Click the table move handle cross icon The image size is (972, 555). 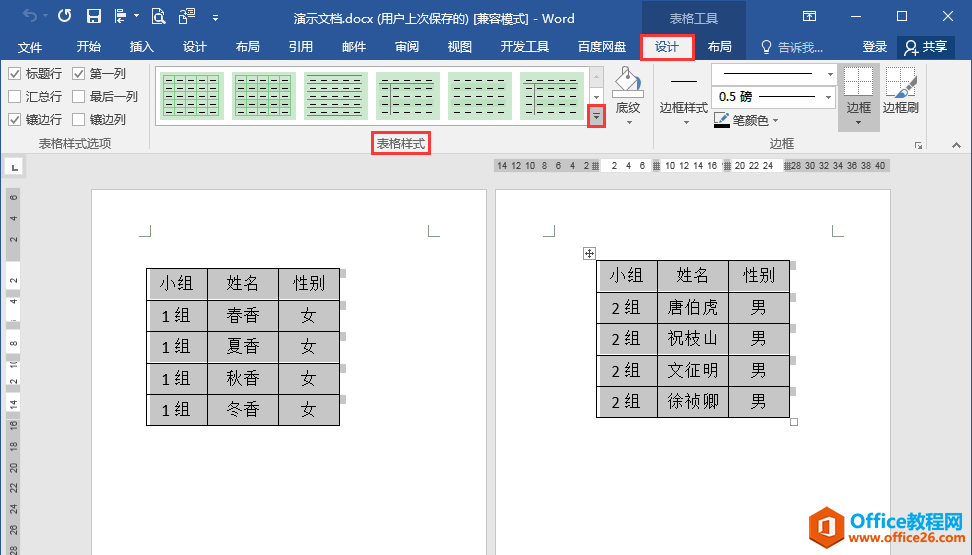[590, 253]
